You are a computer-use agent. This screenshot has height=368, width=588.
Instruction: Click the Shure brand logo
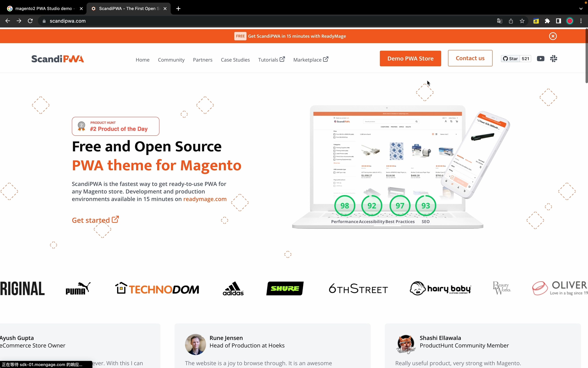tap(285, 288)
